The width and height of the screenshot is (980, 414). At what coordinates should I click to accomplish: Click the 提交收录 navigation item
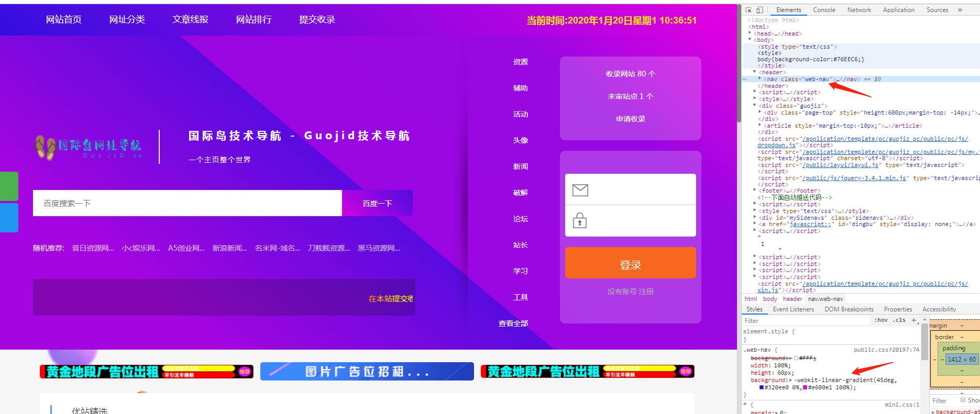point(317,20)
